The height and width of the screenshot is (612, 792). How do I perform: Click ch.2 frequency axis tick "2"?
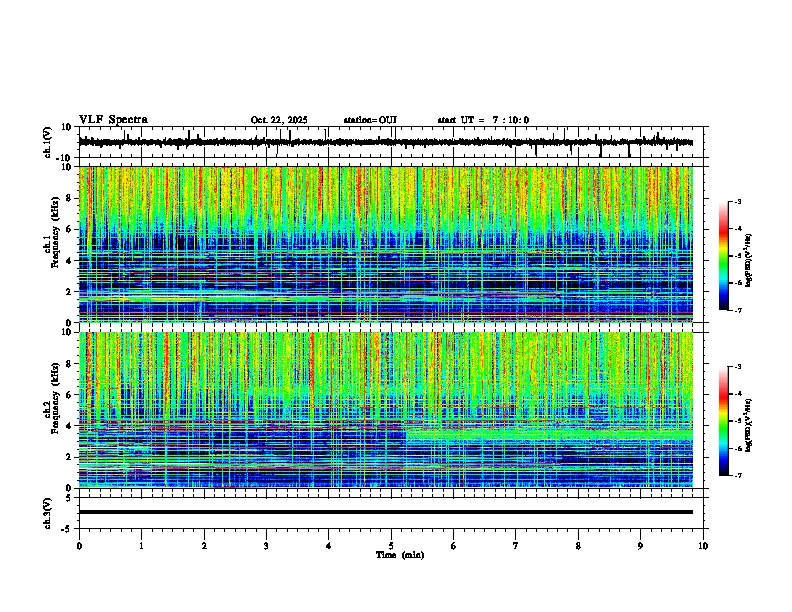pyautogui.click(x=69, y=457)
